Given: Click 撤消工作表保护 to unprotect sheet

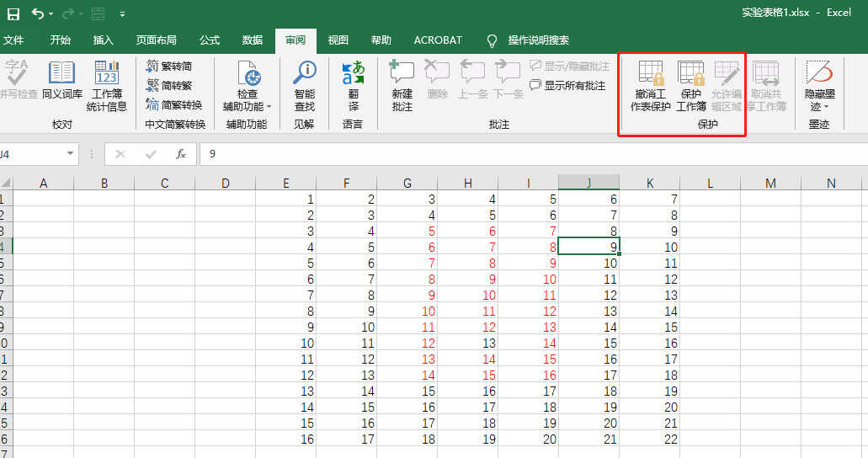Looking at the screenshot, I should tap(651, 86).
